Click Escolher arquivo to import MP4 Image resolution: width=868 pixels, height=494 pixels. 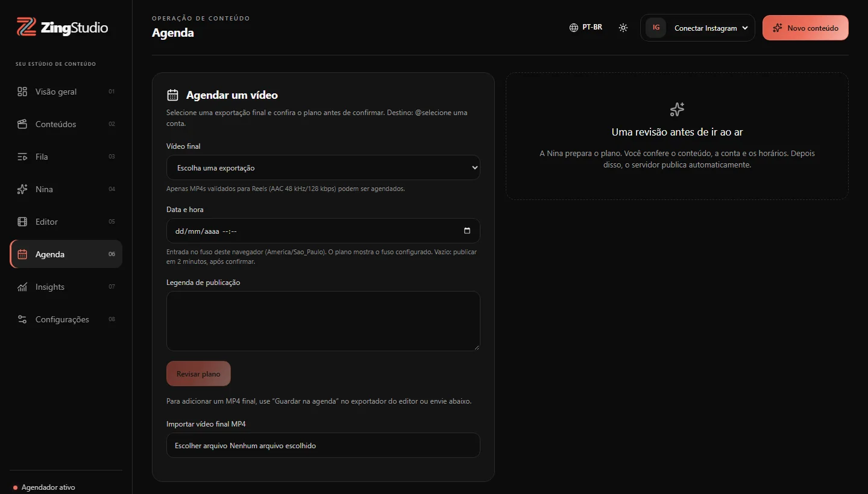pos(201,446)
